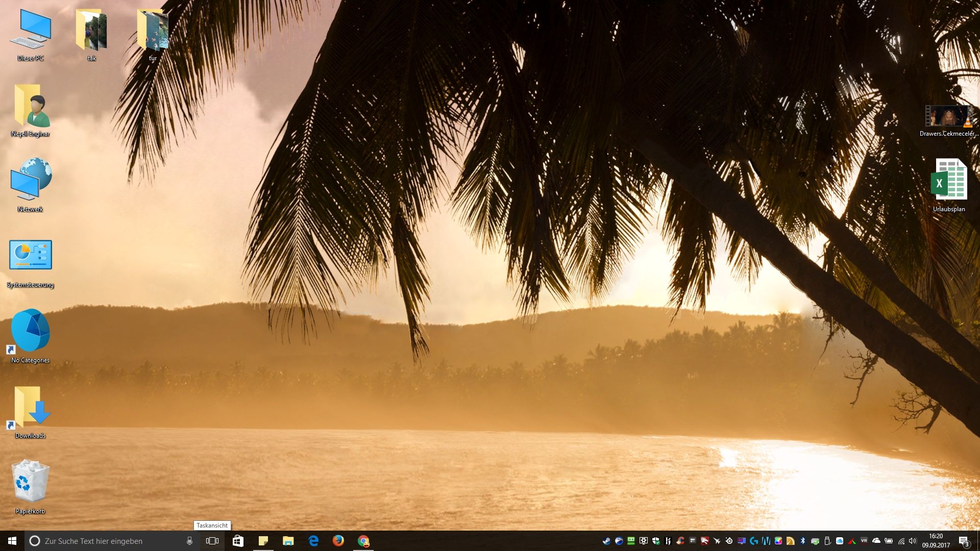Open the volume speaker control
980x551 pixels.
tap(913, 541)
